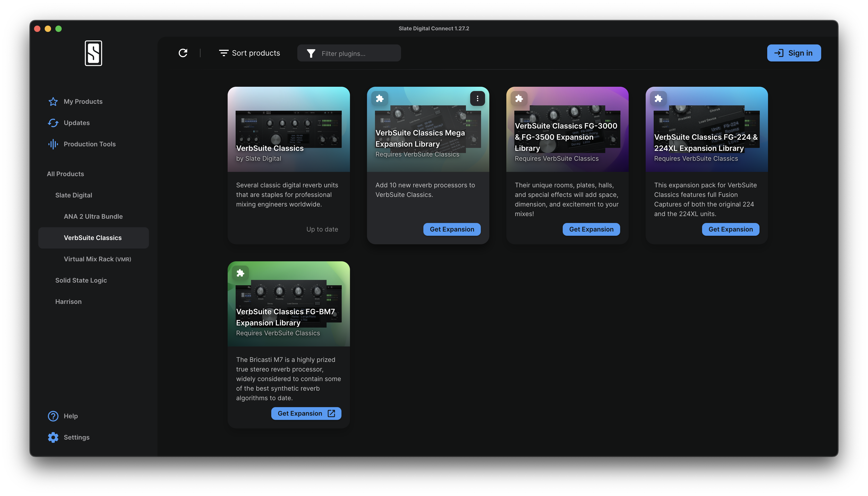The height and width of the screenshot is (496, 868).
Task: Click FG-3000 & FG-3500 card image
Action: pos(567,129)
